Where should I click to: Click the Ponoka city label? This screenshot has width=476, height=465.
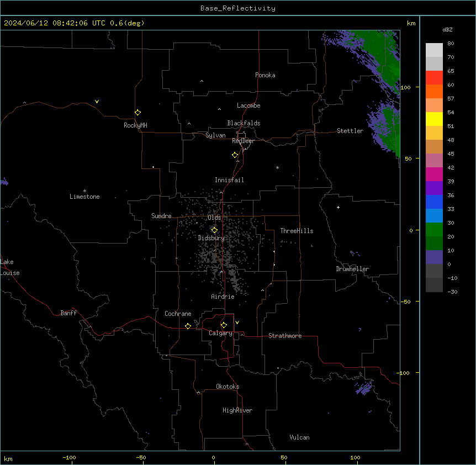[x=265, y=75]
